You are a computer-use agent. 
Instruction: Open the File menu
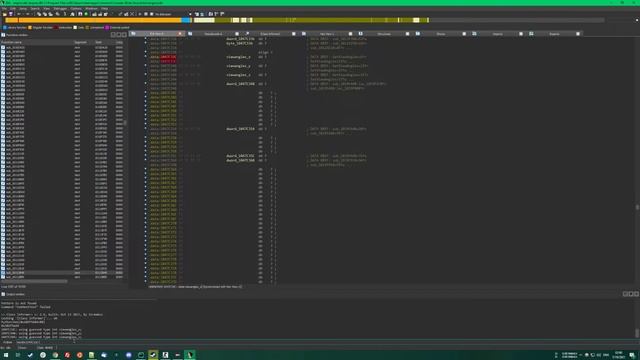click(x=4, y=8)
